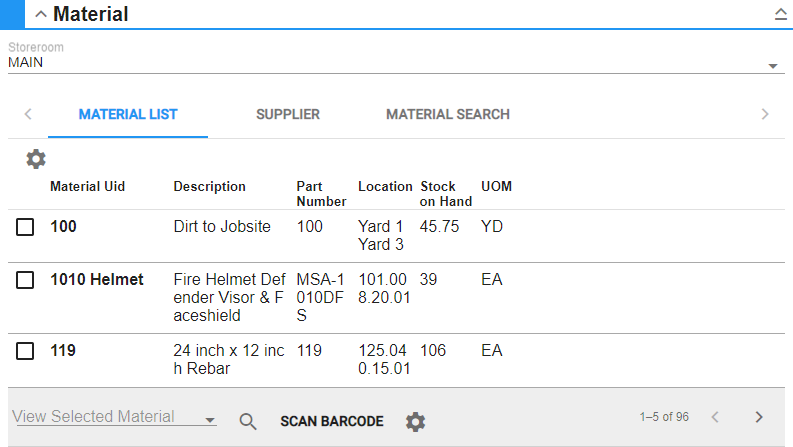This screenshot has width=793, height=447.
Task: Open the gear settings next to Scan Barcode
Action: point(415,421)
